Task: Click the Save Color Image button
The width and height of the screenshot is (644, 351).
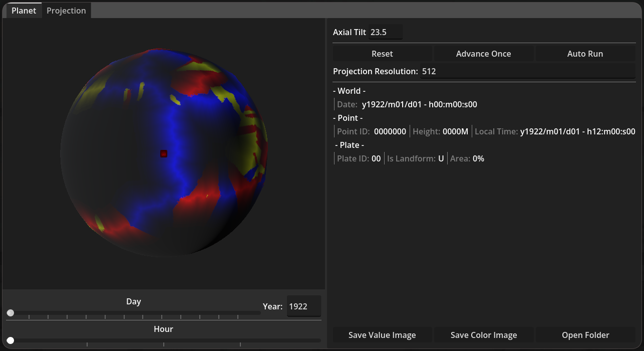Action: tap(483, 335)
